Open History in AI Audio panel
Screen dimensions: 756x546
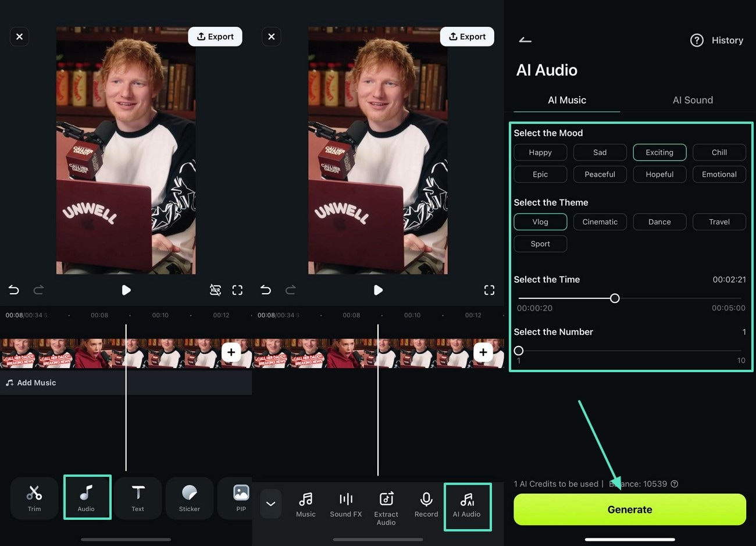[728, 40]
